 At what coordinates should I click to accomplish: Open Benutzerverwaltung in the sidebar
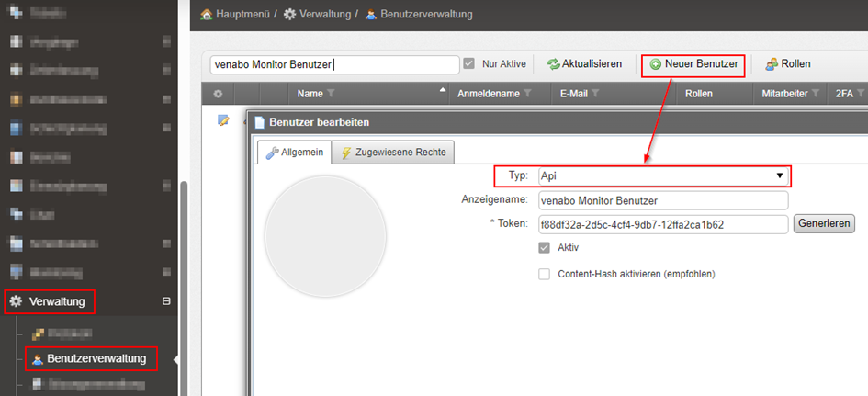[96, 357]
